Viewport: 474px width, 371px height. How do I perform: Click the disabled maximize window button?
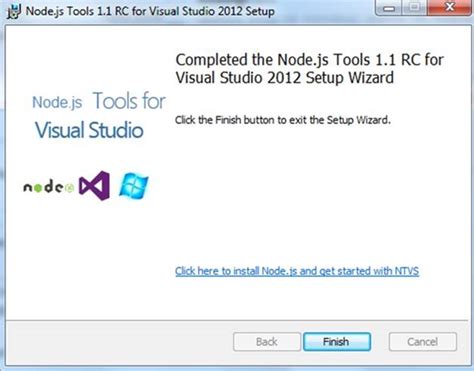(414, 8)
